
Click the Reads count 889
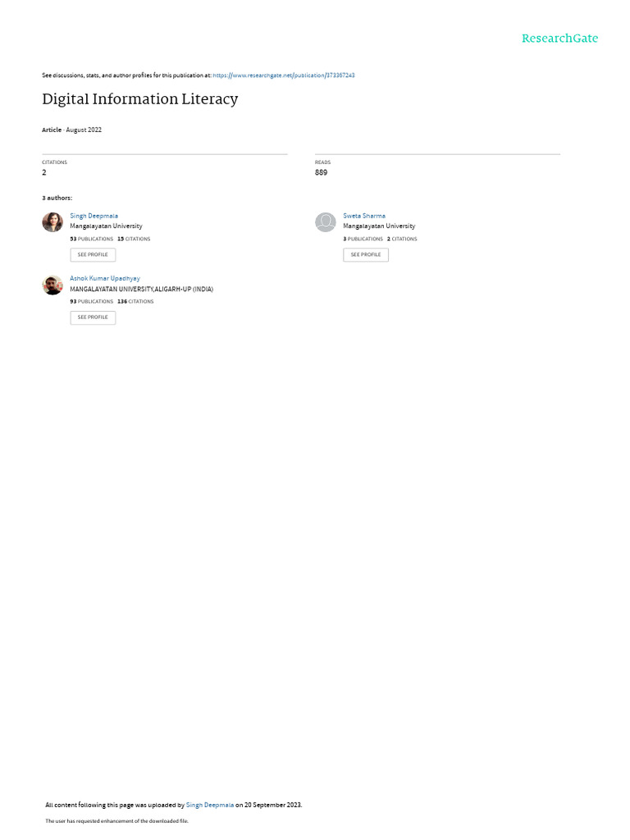click(321, 172)
